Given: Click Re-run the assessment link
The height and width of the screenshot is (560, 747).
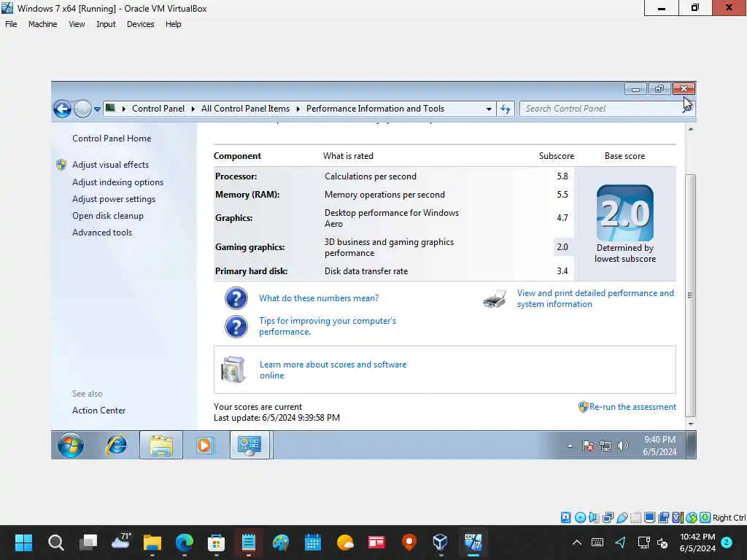Looking at the screenshot, I should (x=632, y=407).
